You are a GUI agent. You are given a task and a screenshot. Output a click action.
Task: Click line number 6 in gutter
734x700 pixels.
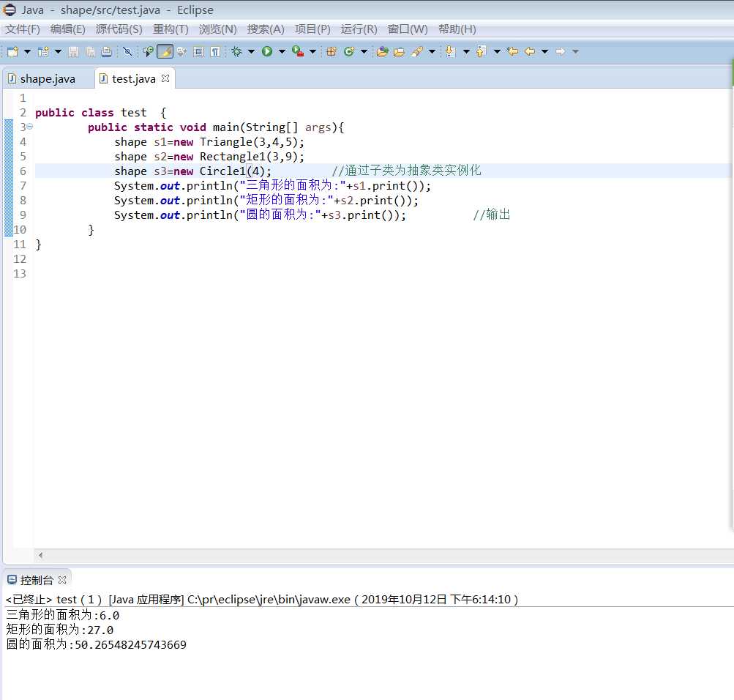coord(23,171)
